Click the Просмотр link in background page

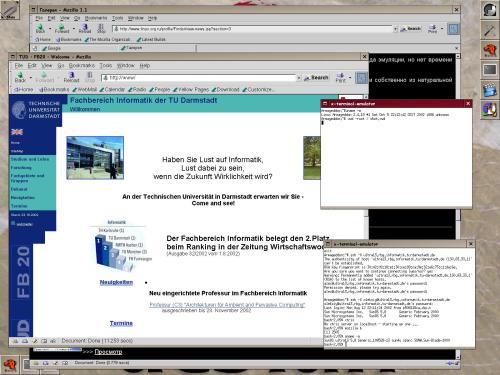coord(108,352)
